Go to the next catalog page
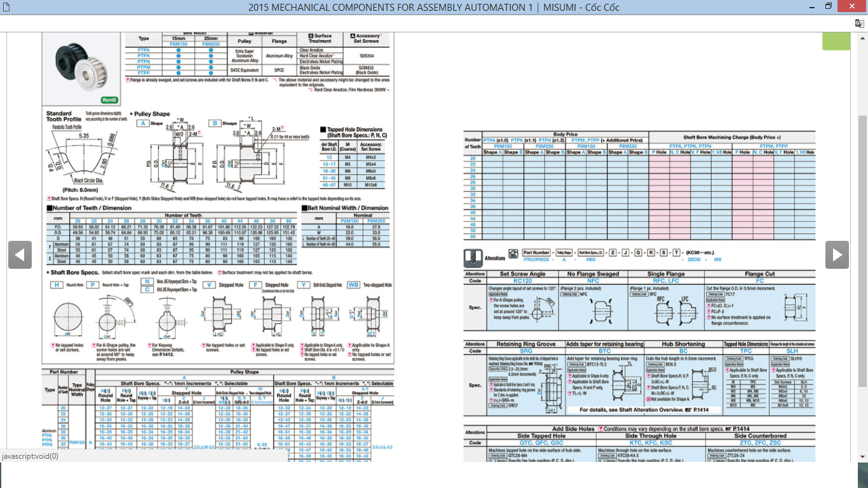The width and height of the screenshot is (868, 488). 837,255
